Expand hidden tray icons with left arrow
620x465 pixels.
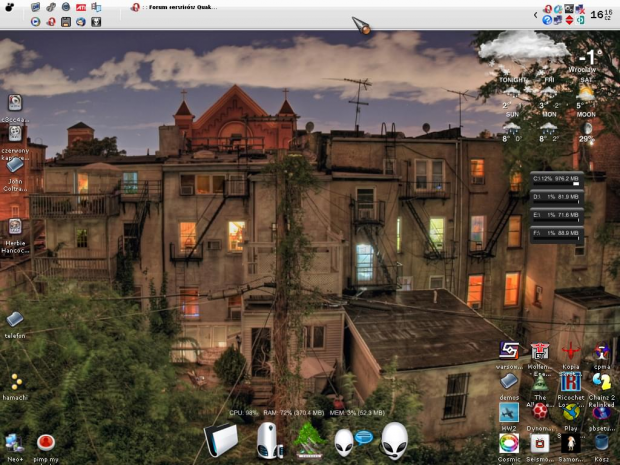coord(535,14)
